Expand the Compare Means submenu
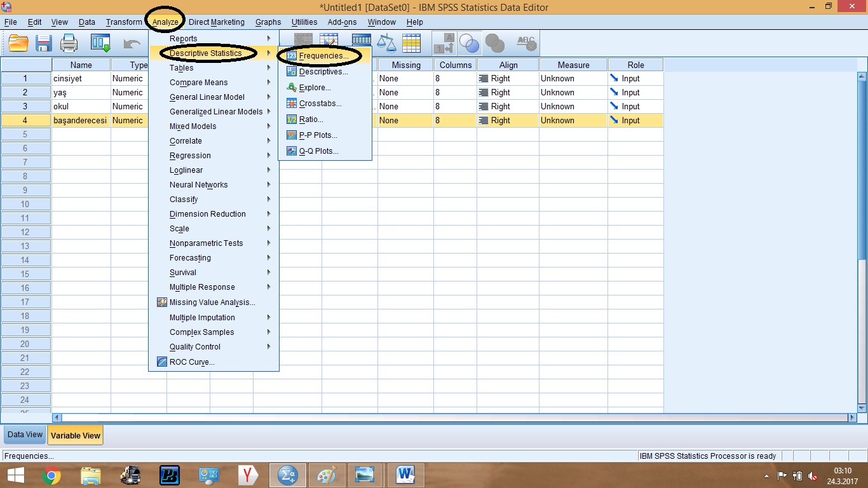 tap(214, 83)
